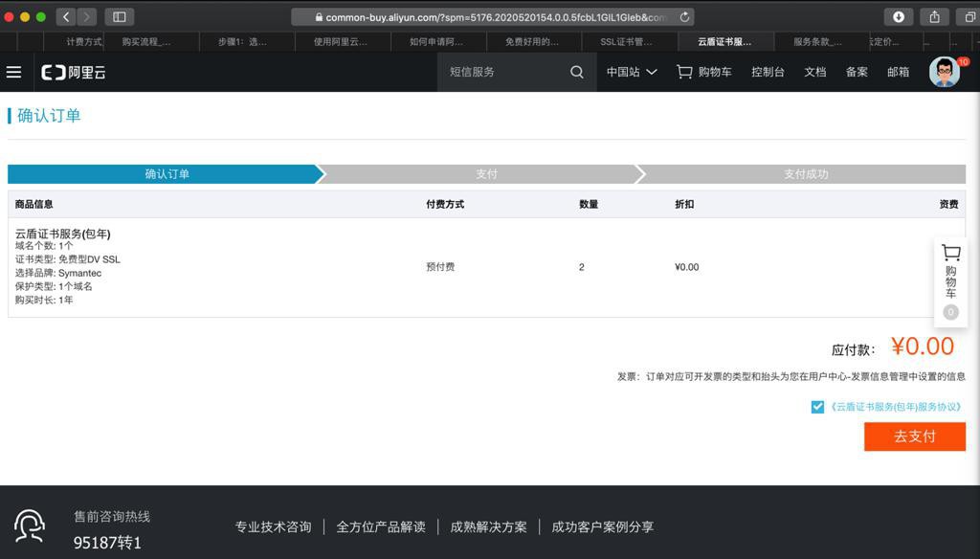980x559 pixels.
Task: Click the 确认订单 progress step
Action: click(167, 174)
